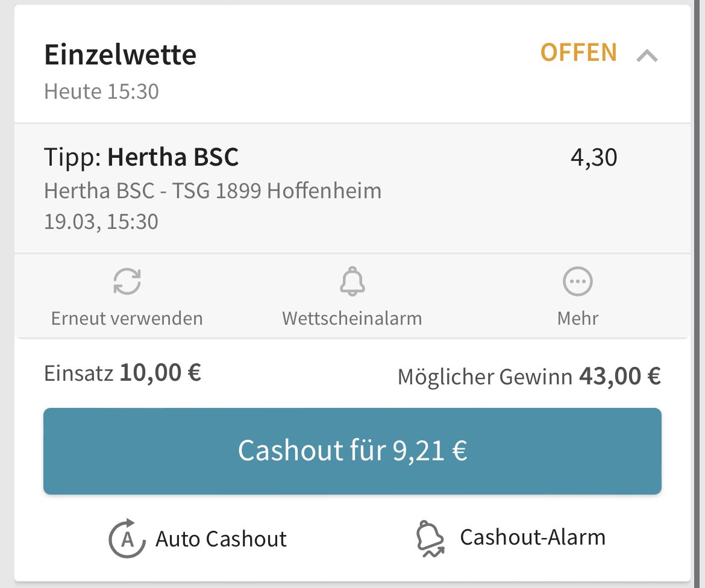Cash out the bet for 9,21 €
Screen dimensions: 705x588
point(352,451)
